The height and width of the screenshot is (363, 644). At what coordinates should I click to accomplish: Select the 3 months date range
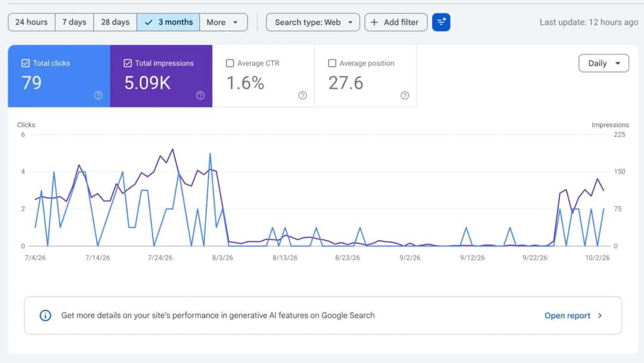coord(168,22)
